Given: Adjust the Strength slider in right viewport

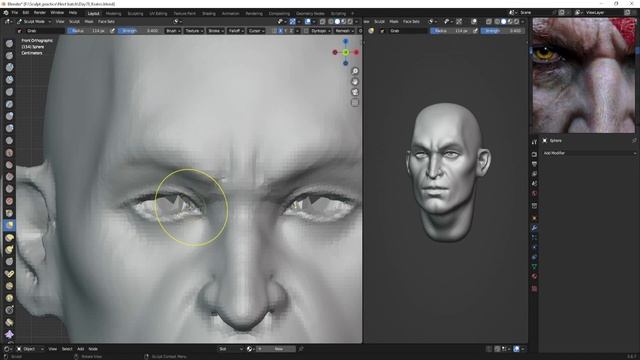Looking at the screenshot, I should (502, 31).
